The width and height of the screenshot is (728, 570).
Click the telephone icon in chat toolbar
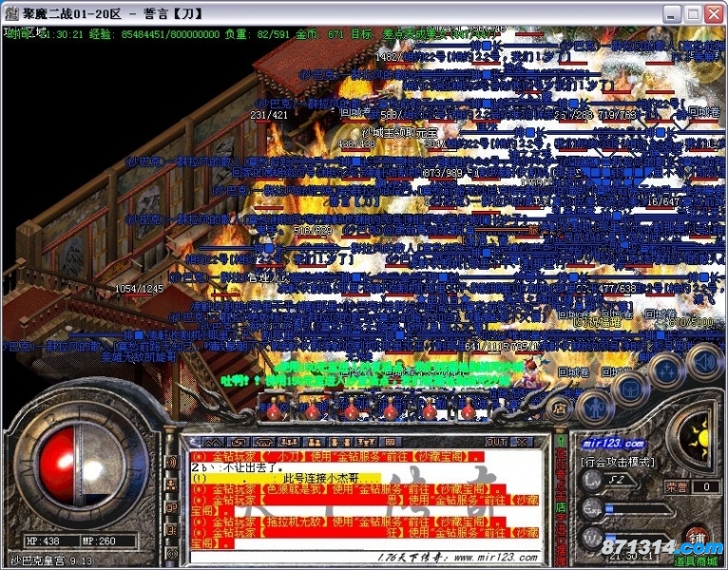pyautogui.click(x=263, y=442)
